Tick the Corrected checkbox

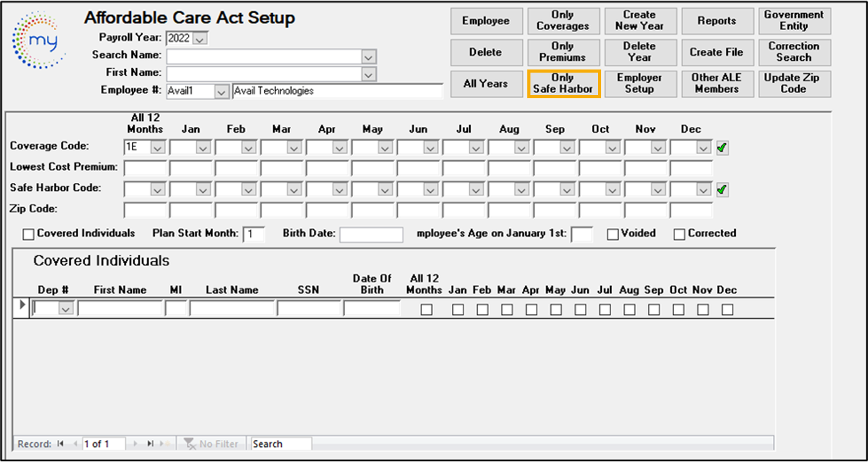[679, 234]
